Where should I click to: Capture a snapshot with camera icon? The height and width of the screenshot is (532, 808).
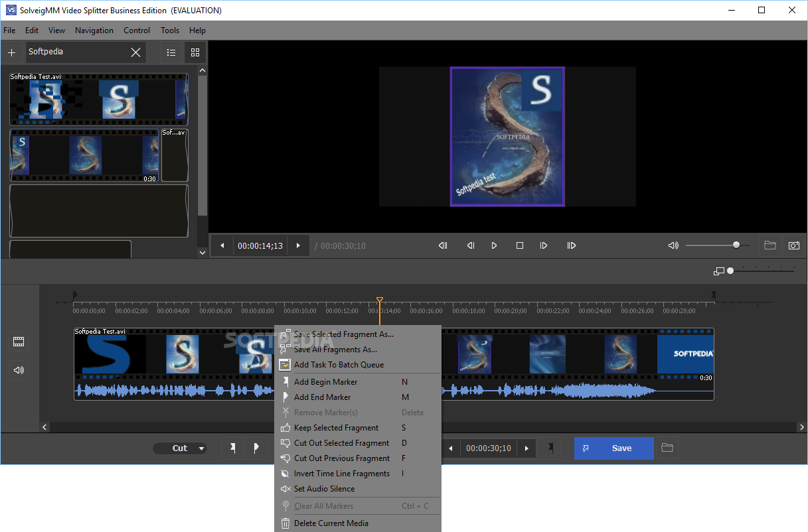pos(794,245)
